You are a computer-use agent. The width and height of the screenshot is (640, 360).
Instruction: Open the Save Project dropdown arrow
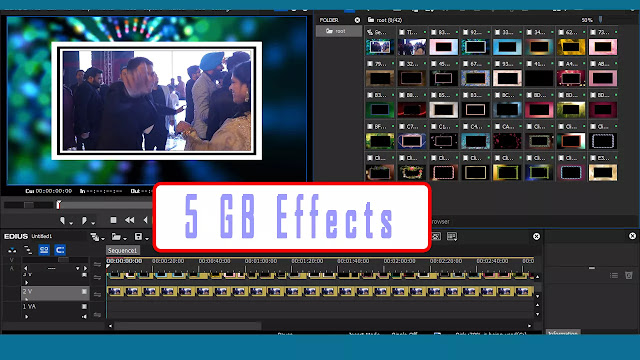[x=147, y=238]
